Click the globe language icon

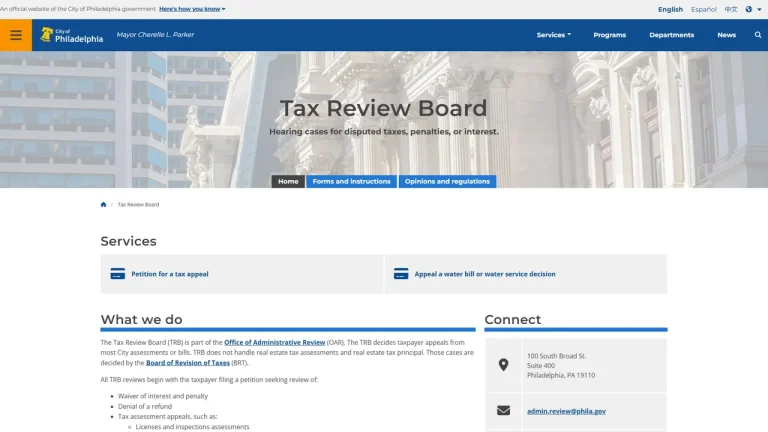pos(748,9)
